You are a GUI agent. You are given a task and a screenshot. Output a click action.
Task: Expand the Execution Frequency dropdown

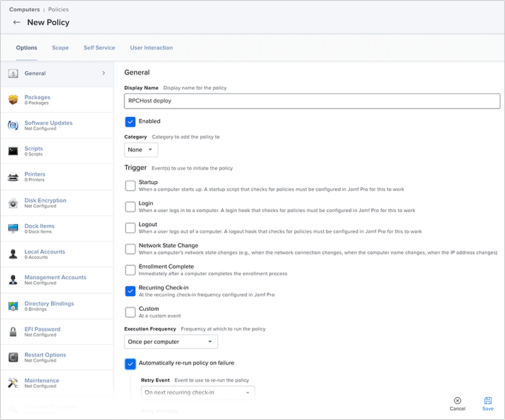click(x=171, y=342)
